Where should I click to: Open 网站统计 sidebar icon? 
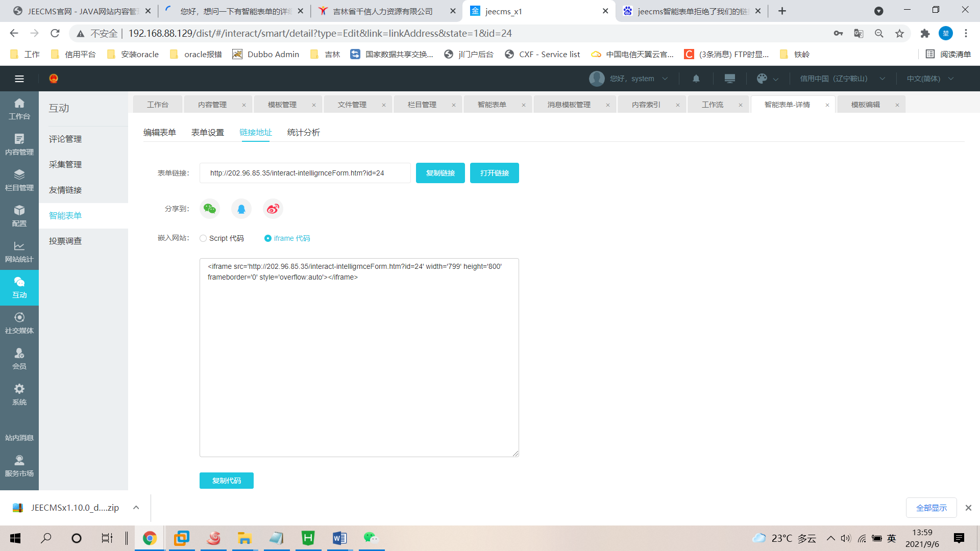pyautogui.click(x=19, y=252)
